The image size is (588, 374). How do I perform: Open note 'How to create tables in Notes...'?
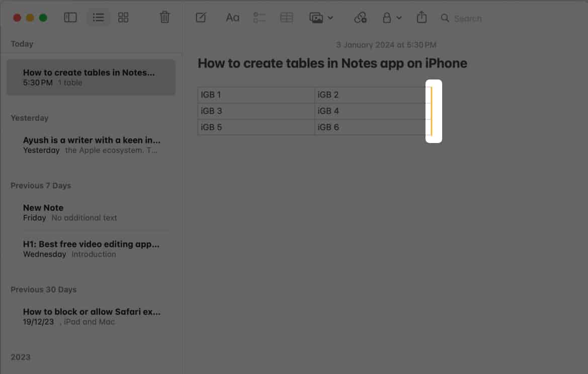pyautogui.click(x=91, y=78)
